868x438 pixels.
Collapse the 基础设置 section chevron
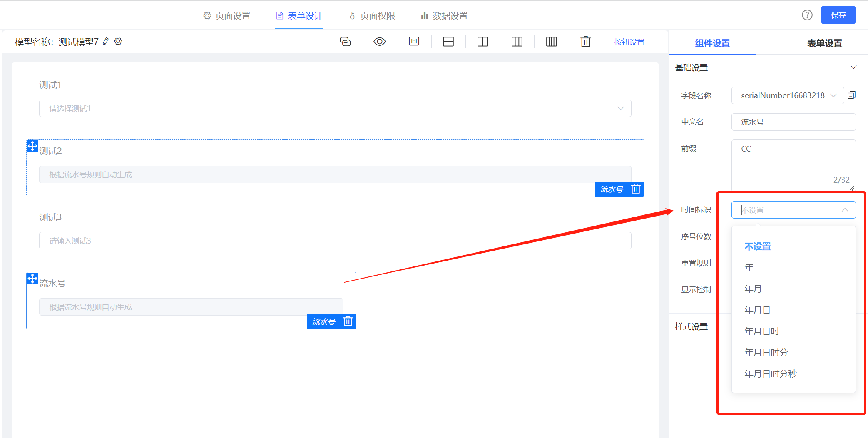(853, 67)
